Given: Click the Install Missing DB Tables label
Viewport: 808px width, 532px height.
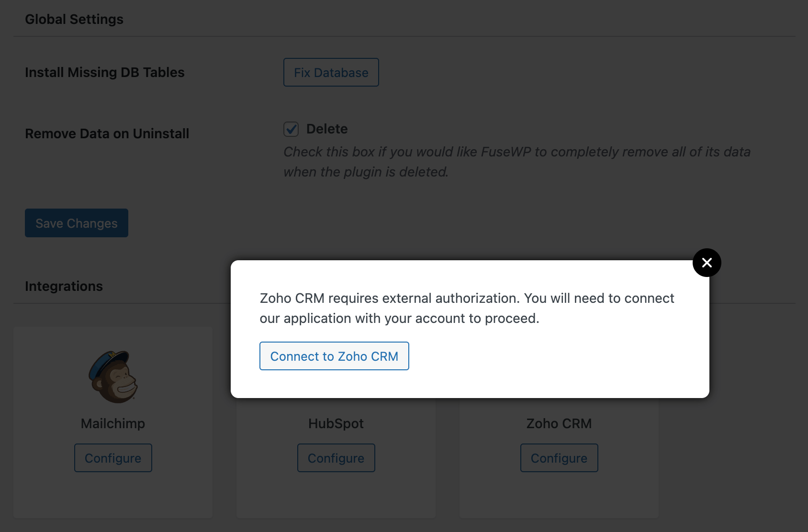Looking at the screenshot, I should point(105,72).
